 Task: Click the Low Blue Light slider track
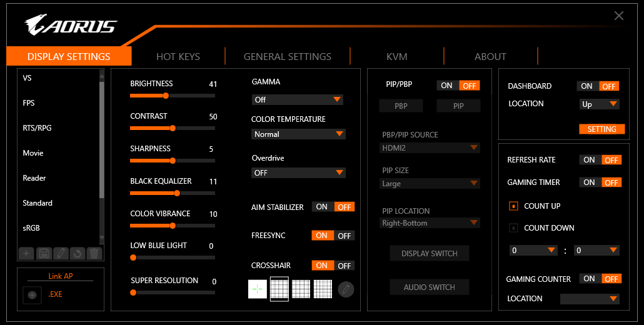click(173, 257)
